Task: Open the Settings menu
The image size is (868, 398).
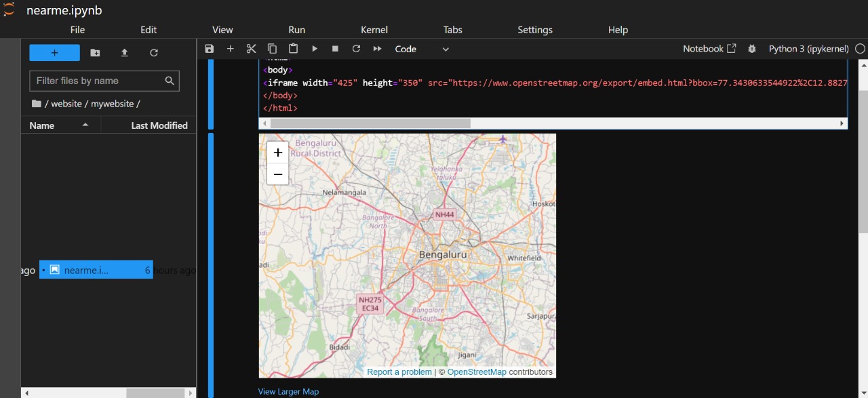Action: click(535, 30)
